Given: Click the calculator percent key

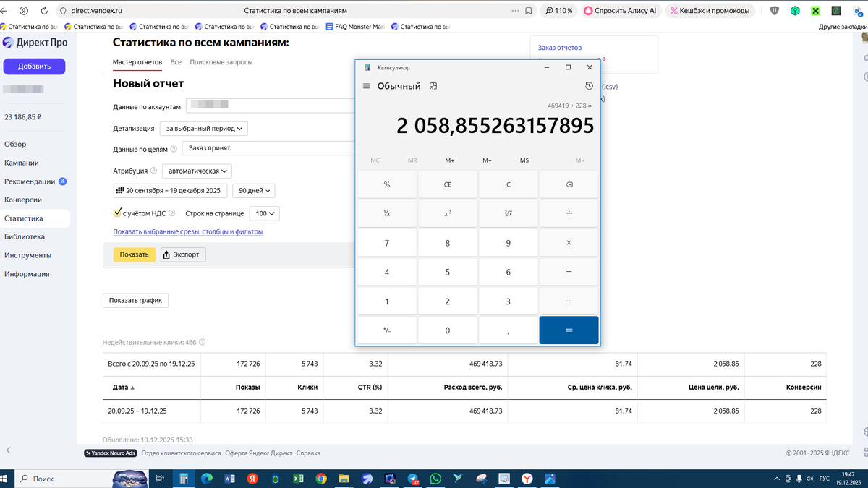Looking at the screenshot, I should point(387,184).
